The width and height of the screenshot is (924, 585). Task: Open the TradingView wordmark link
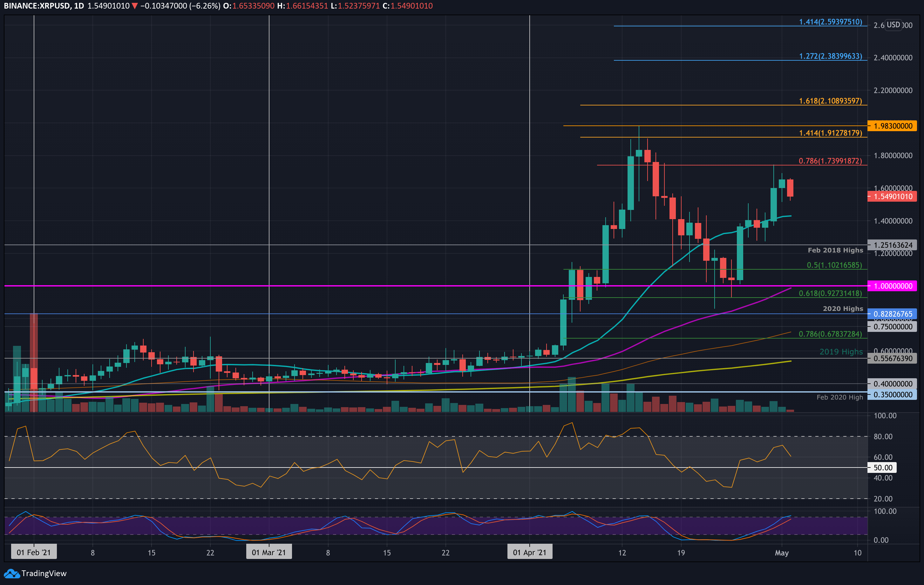tap(44, 574)
